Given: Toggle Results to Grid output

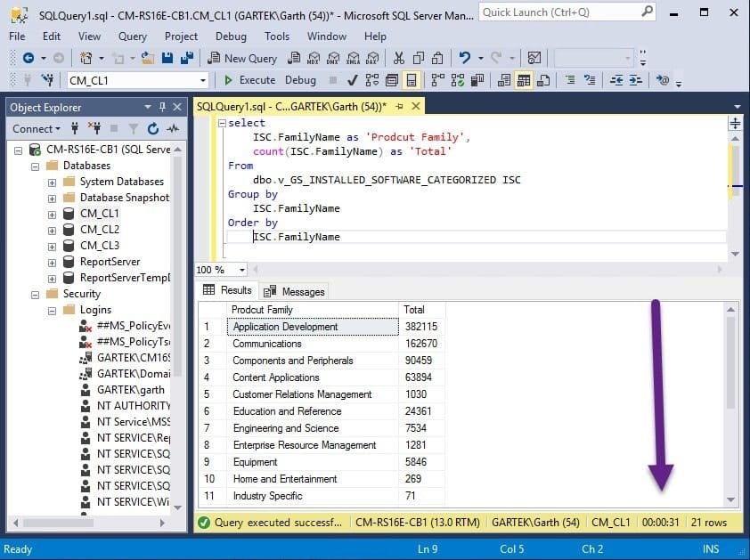Looking at the screenshot, I should [523, 80].
